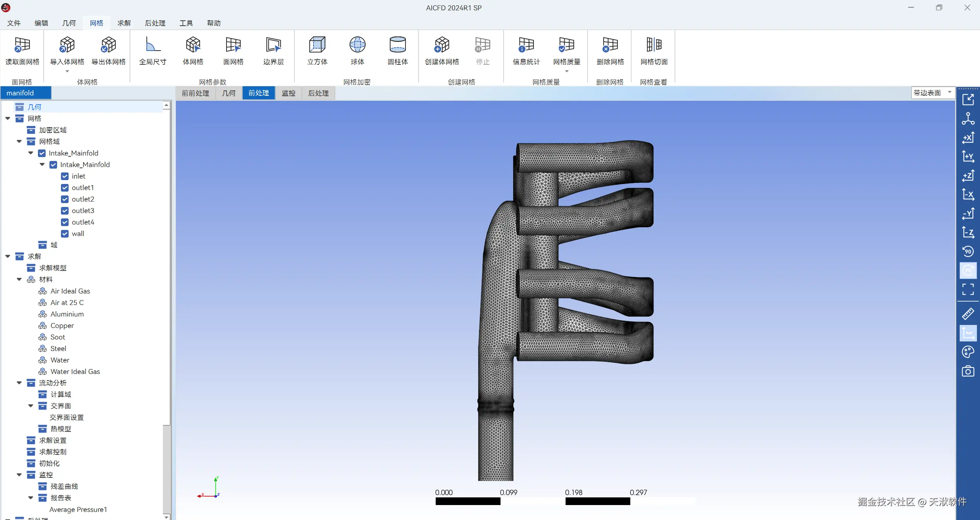
Task: Open the color palette icon in sidebar
Action: (x=968, y=352)
